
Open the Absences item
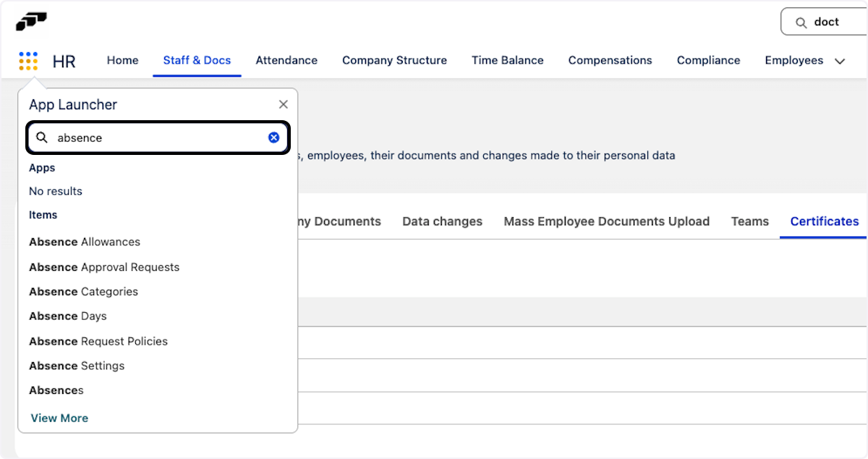pos(56,390)
